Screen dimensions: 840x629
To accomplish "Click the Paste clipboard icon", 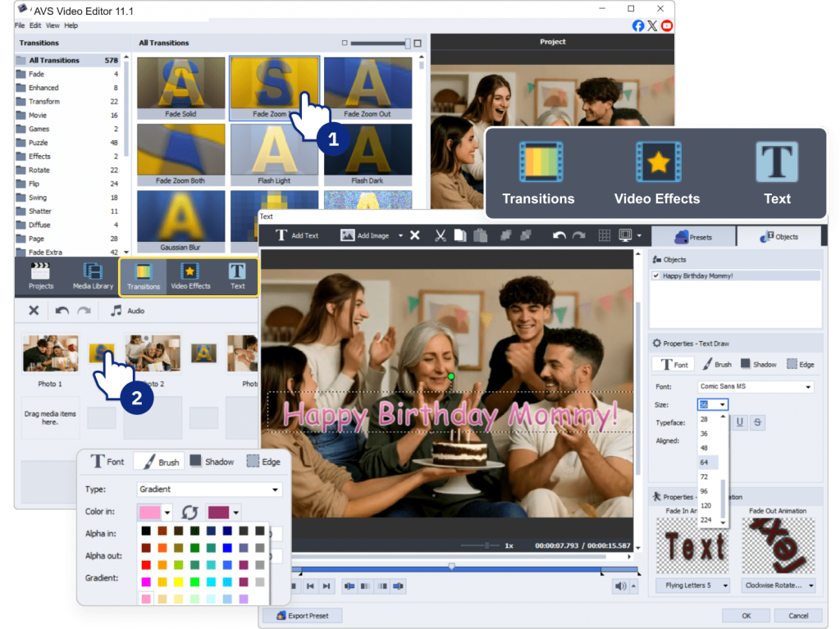I will [481, 235].
